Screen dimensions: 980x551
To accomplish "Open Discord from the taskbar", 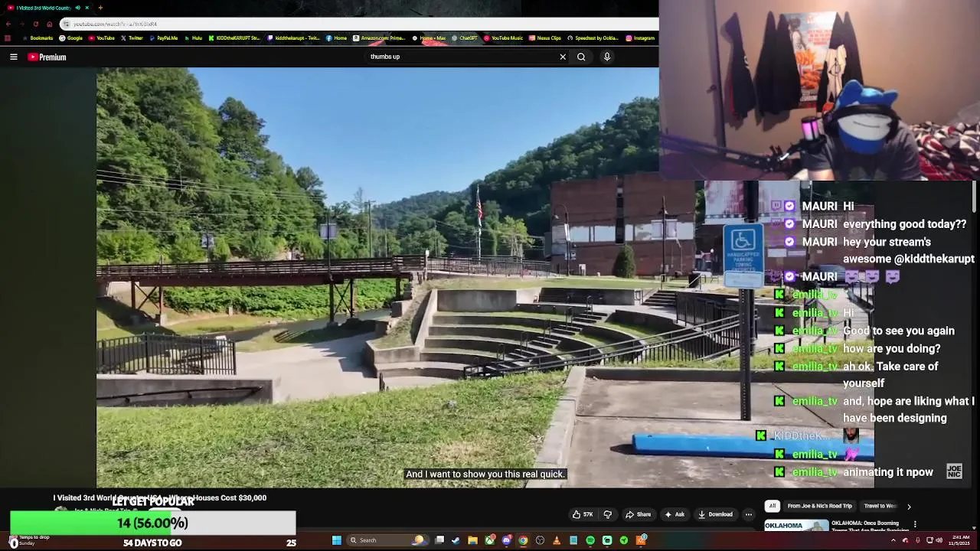I will pyautogui.click(x=506, y=540).
